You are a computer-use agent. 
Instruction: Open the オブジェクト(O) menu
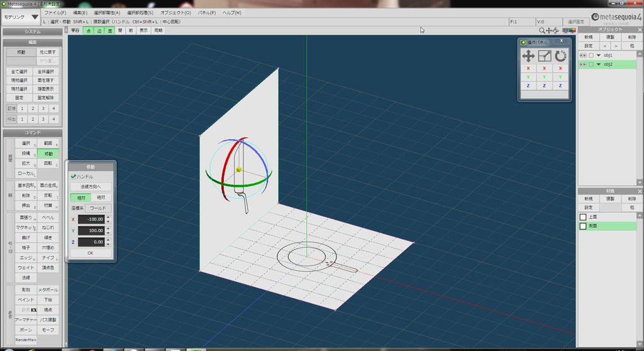[x=175, y=13]
